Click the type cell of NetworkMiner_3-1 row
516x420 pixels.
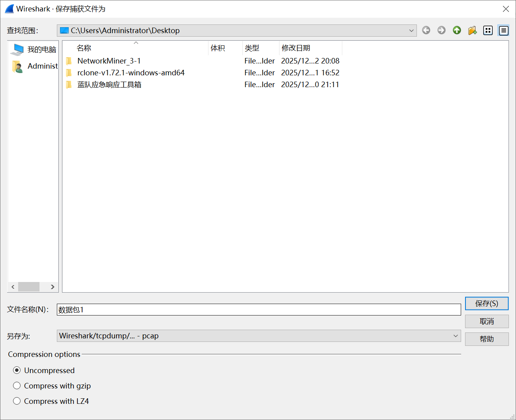tap(259, 61)
